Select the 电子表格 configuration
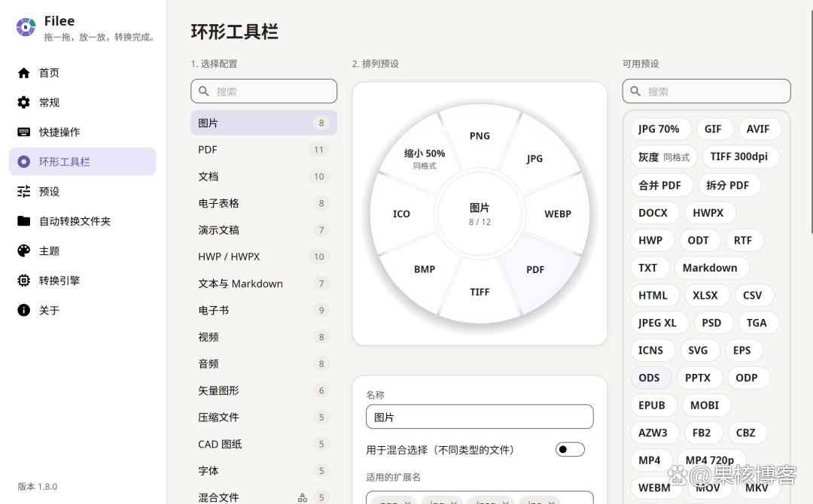 (x=264, y=203)
